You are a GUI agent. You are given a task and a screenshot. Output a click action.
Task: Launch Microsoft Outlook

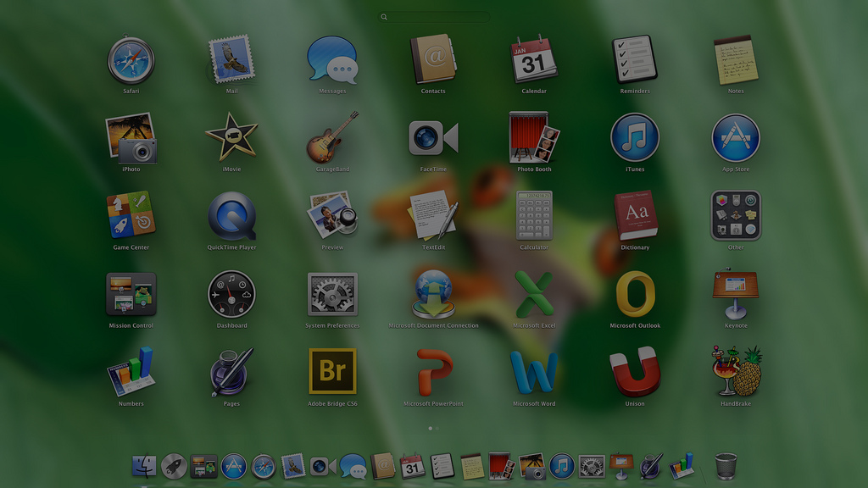click(x=635, y=294)
